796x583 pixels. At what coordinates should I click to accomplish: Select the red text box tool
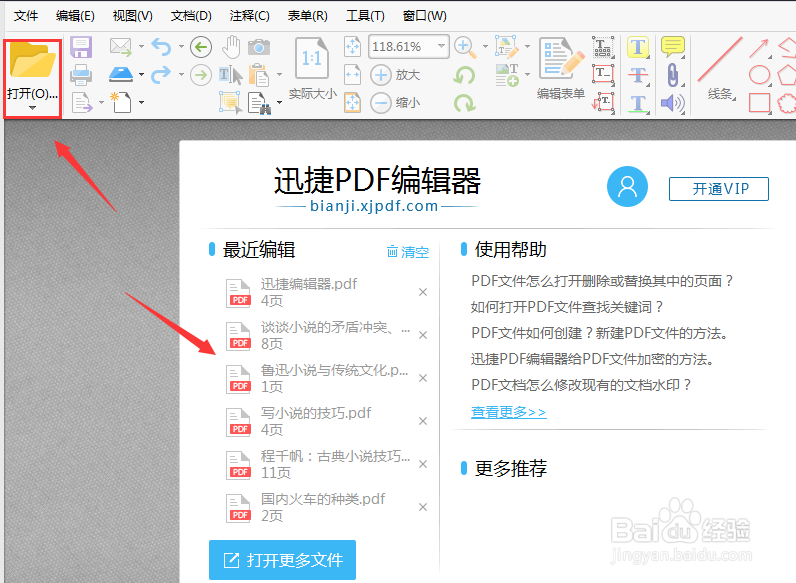click(x=603, y=75)
